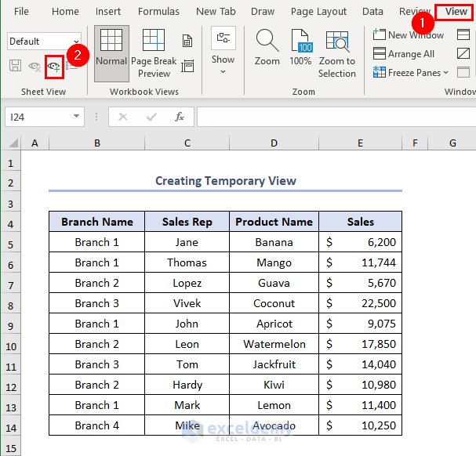Click the Select All corner triangle

coord(13,143)
